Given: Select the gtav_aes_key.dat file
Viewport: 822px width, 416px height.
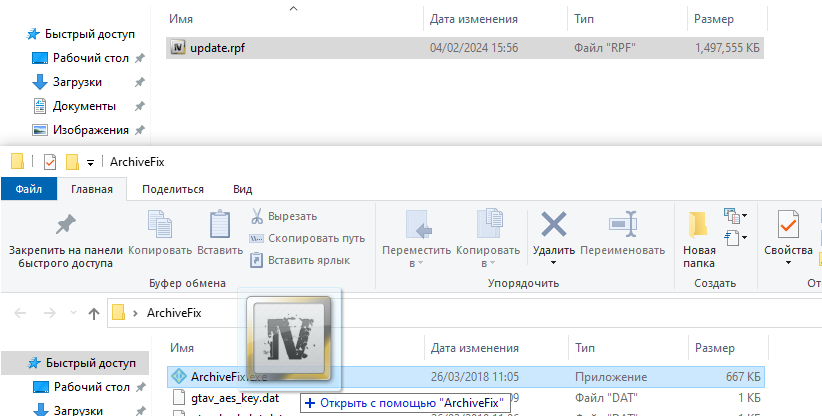Looking at the screenshot, I should [234, 398].
